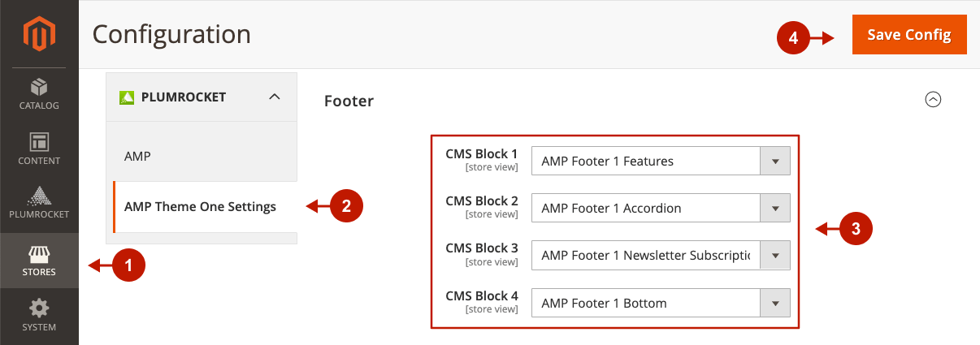980x345 pixels.
Task: Click the Save Config button
Action: 909,35
